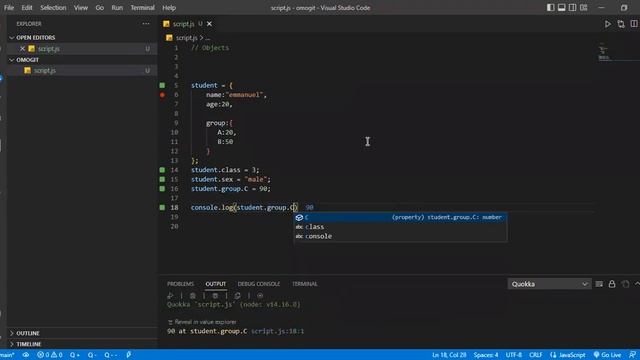Viewport: 640px width, 360px height.
Task: Open the Go menu
Action: click(100, 8)
